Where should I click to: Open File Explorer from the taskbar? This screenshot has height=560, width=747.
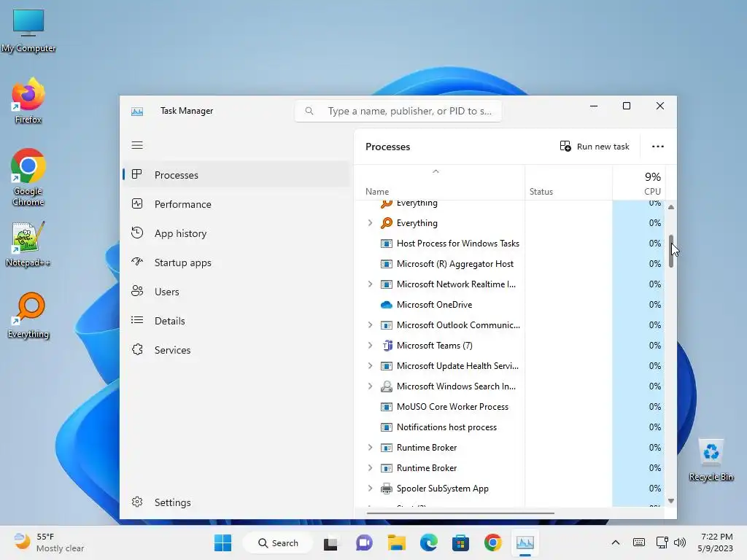(396, 542)
